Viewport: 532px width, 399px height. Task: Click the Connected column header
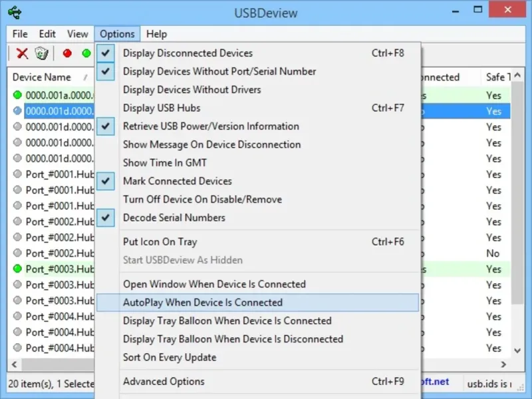451,77
